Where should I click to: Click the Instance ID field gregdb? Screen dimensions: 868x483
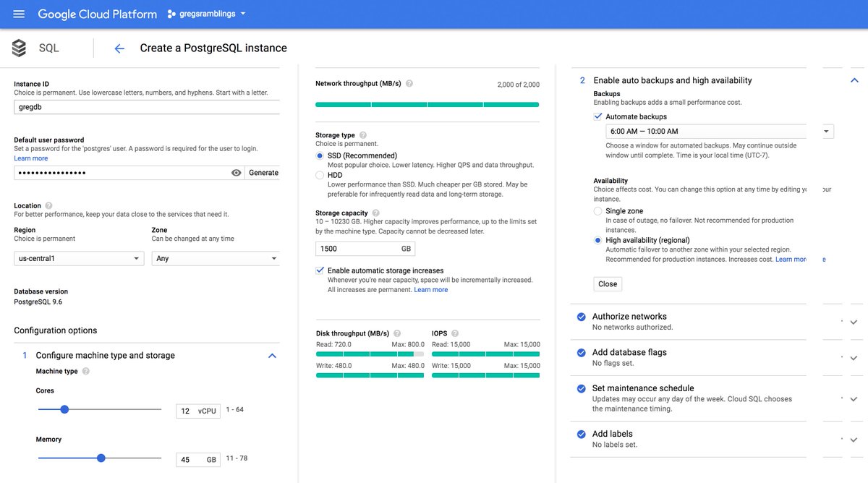147,107
